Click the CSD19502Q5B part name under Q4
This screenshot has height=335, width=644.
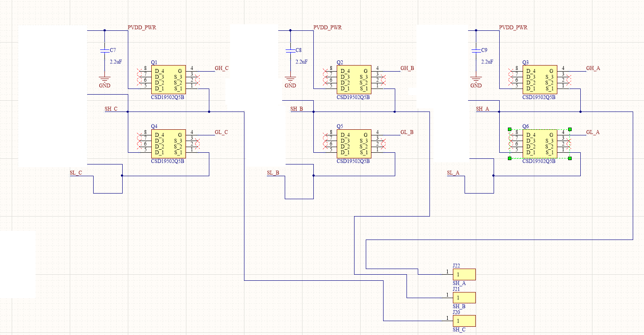168,161
